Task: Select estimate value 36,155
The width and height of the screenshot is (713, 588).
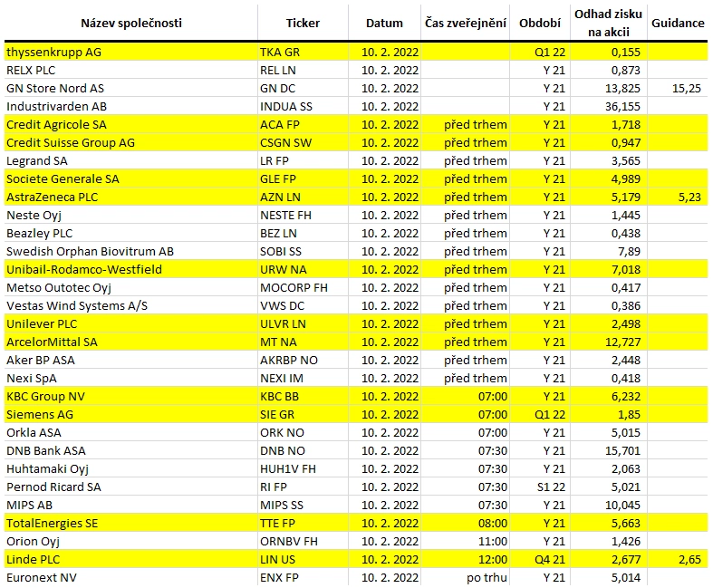Action: click(x=609, y=106)
